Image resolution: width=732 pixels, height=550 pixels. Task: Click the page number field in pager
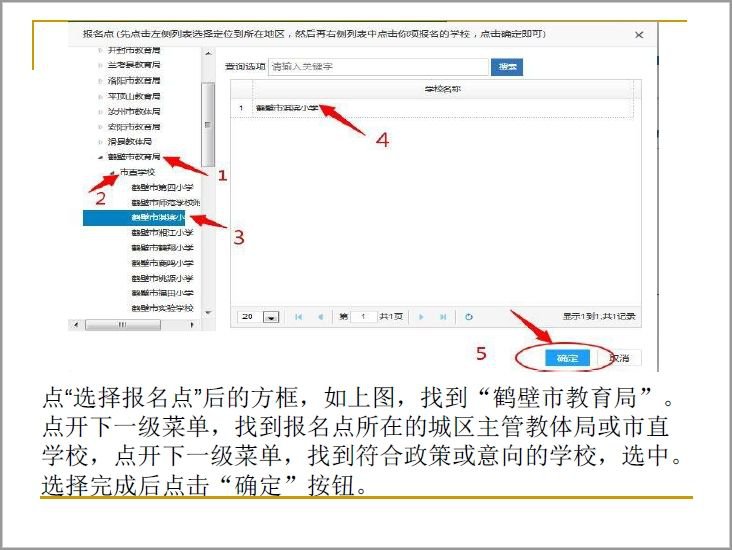[x=363, y=317]
